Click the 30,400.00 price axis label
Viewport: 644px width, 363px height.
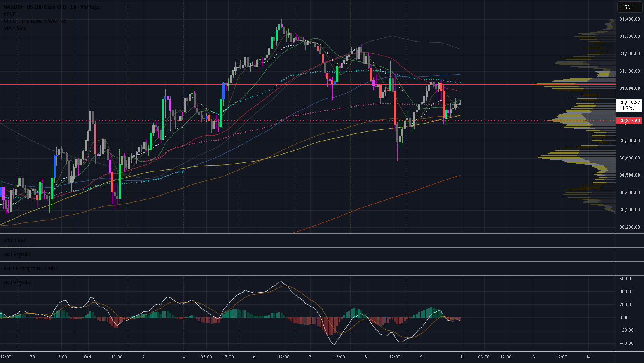click(x=630, y=192)
